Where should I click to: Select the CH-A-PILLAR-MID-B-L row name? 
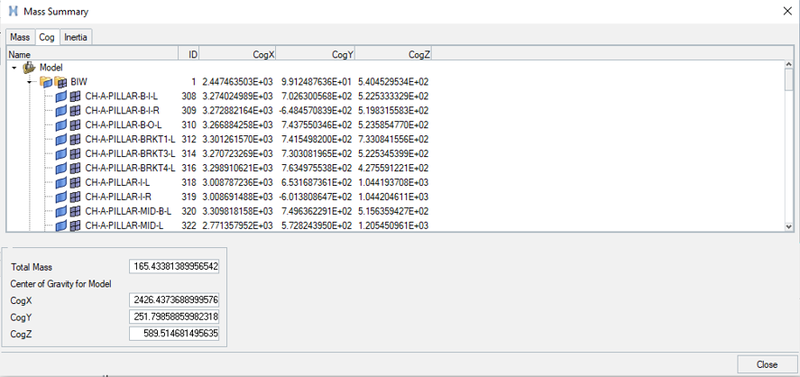click(128, 211)
